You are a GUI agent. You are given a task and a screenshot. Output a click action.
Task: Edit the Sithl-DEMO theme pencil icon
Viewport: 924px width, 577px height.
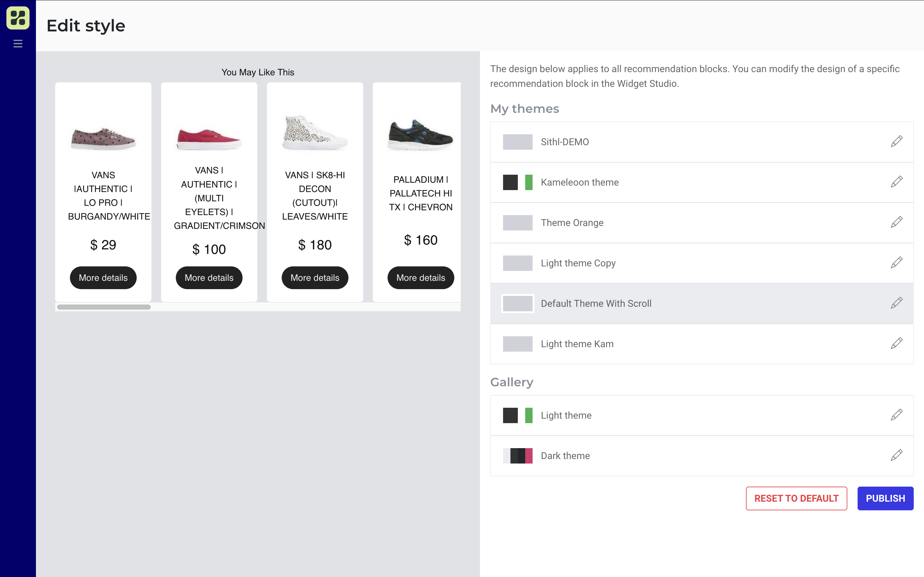896,142
